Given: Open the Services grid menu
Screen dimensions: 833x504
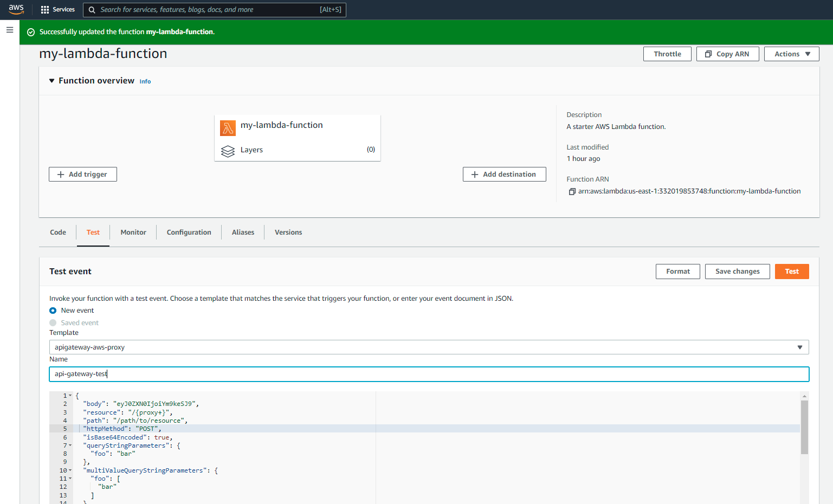Looking at the screenshot, I should coord(45,10).
